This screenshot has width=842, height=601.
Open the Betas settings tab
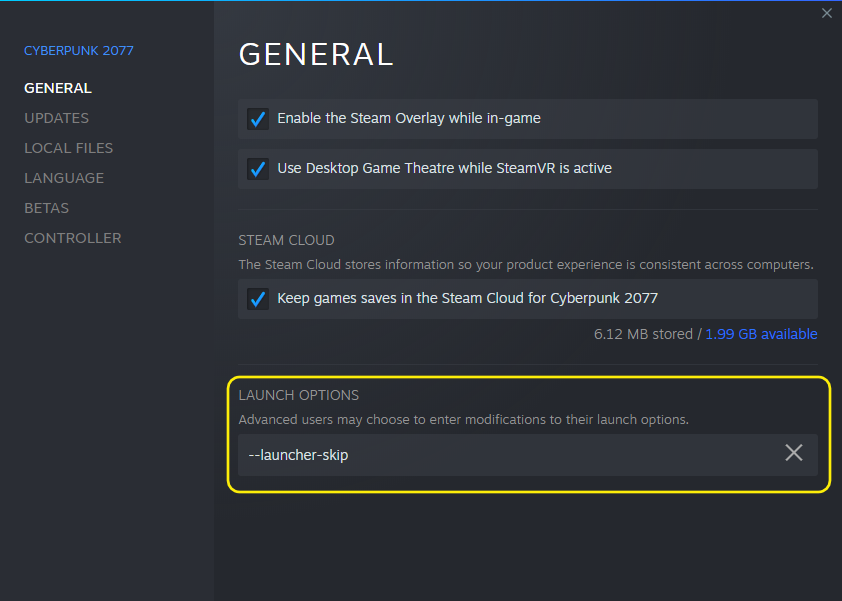point(47,208)
